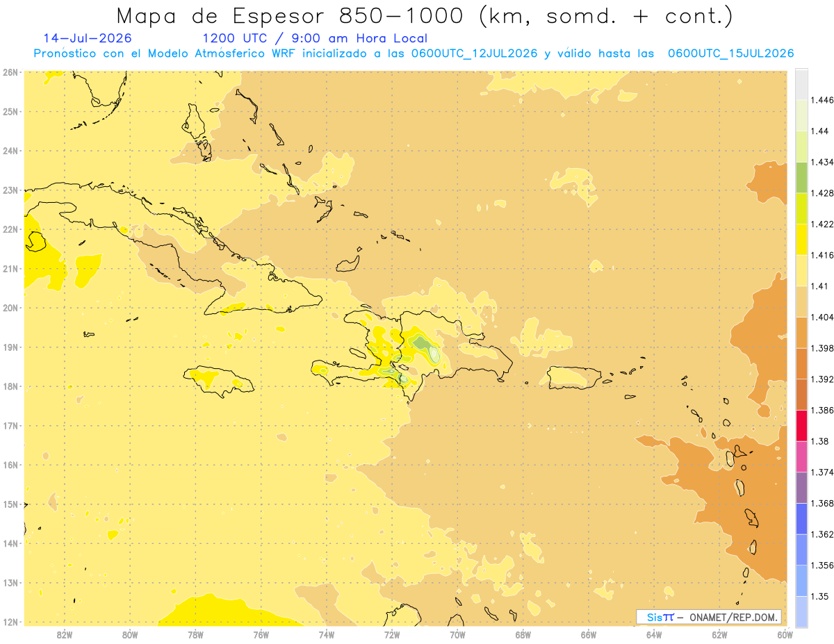Click the red swatch in the color legend
This screenshot has height=644, width=834.
802,425
